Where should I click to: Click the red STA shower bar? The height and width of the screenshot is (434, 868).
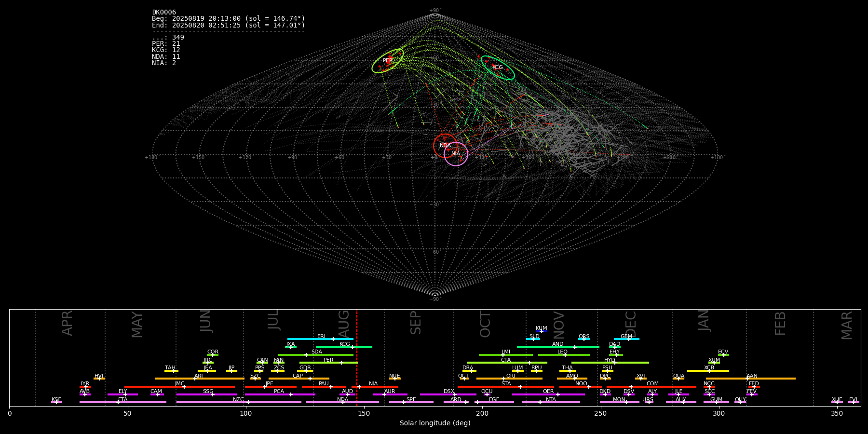[506, 387]
